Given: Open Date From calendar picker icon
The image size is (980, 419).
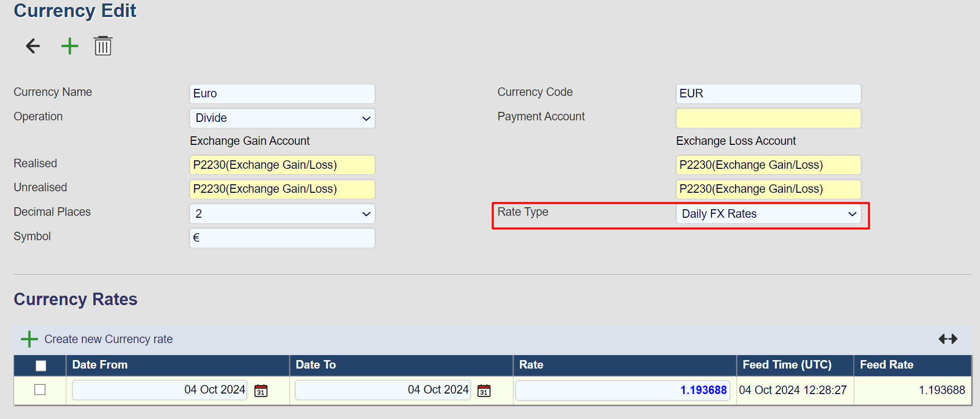Looking at the screenshot, I should point(261,391).
